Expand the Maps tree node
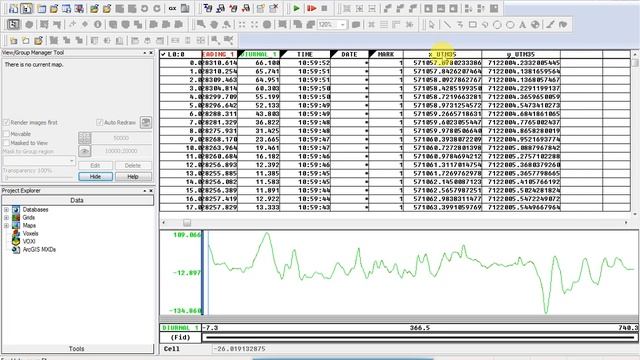This screenshot has height=360, width=640. [6, 225]
